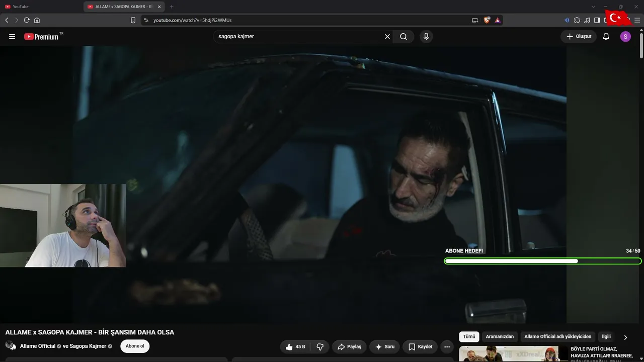Image resolution: width=644 pixels, height=362 pixels.
Task: Run search with magnifier button
Action: pos(404,37)
